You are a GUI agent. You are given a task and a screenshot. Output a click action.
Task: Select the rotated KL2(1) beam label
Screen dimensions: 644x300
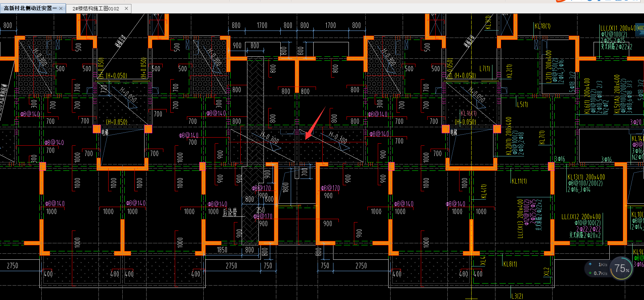[x=509, y=71]
